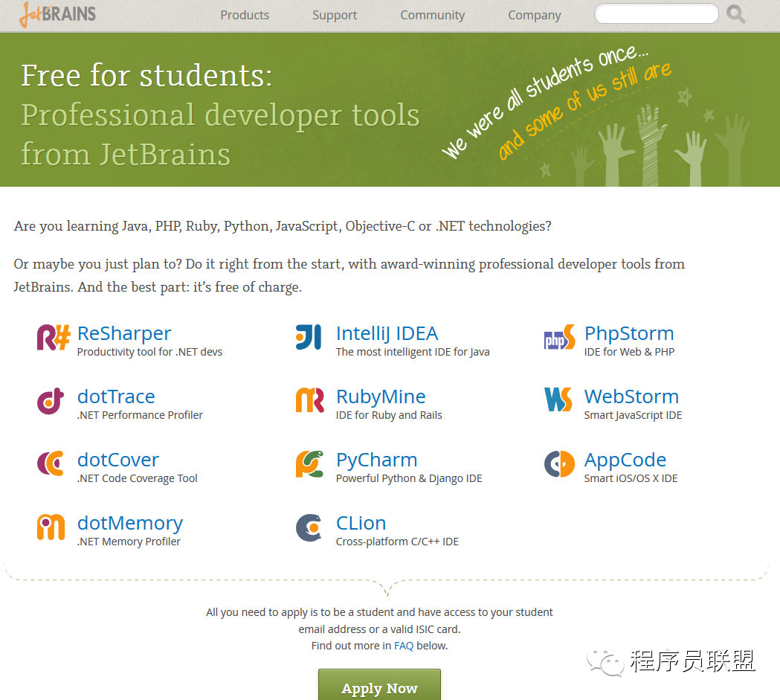This screenshot has width=780, height=700.
Task: Click the dotTrace product icon
Action: [51, 401]
